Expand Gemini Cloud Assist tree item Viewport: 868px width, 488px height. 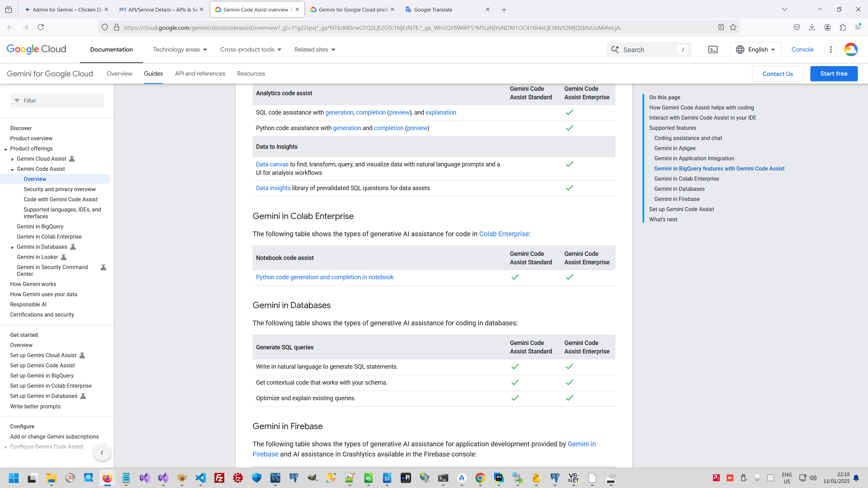13,159
